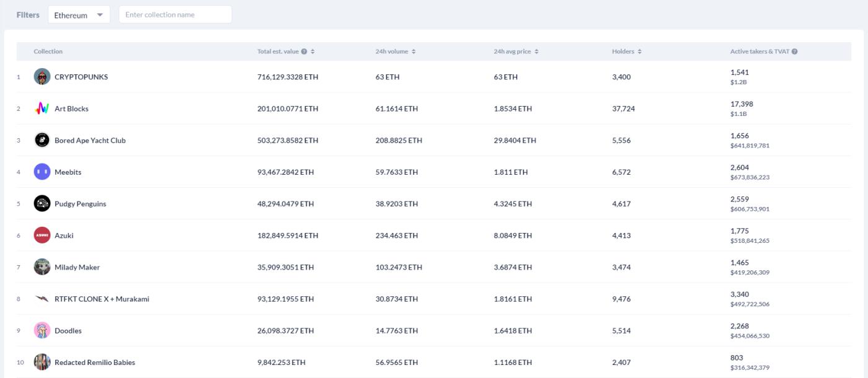Click the Active takers & TVAT help icon
This screenshot has height=378, width=868.
pos(795,51)
